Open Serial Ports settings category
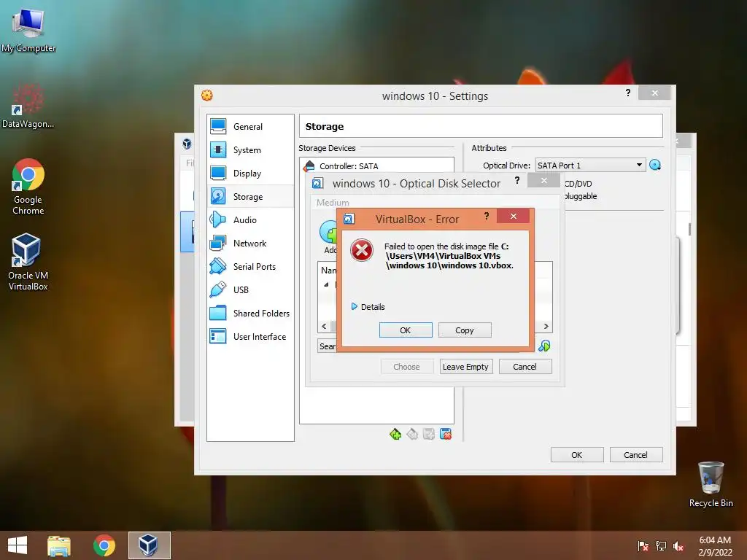747x560 pixels. click(x=250, y=267)
